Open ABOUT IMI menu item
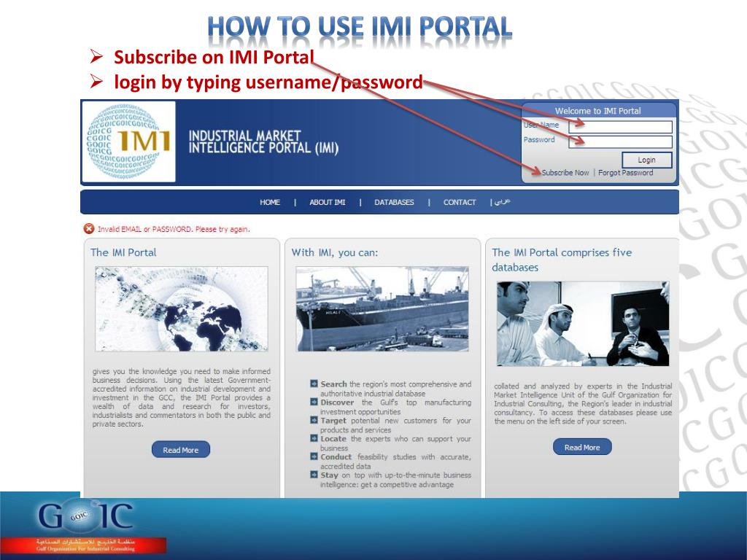 (x=328, y=203)
